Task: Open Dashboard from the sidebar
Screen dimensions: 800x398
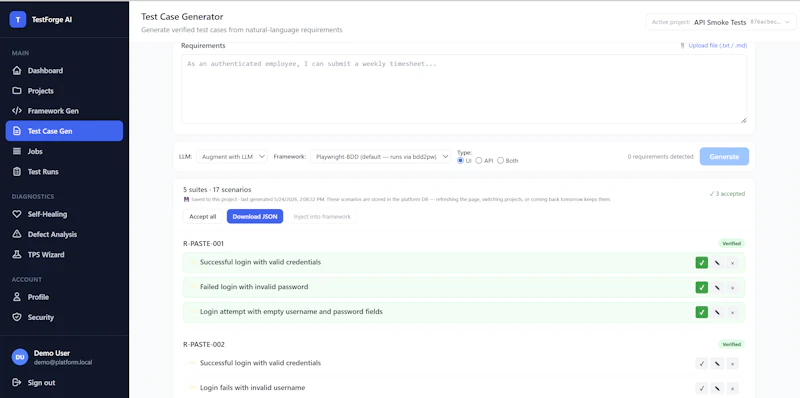Action: [x=64, y=70]
